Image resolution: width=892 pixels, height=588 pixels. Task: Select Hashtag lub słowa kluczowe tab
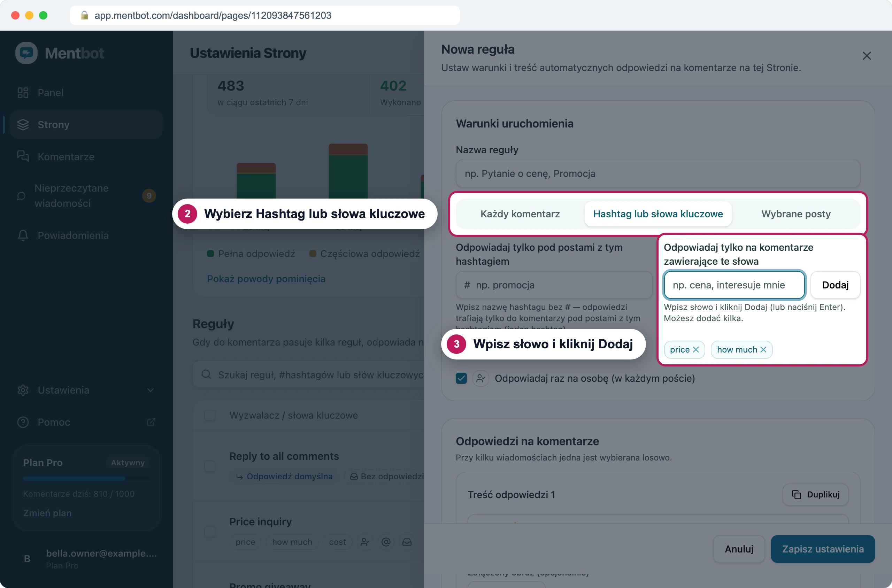point(658,214)
